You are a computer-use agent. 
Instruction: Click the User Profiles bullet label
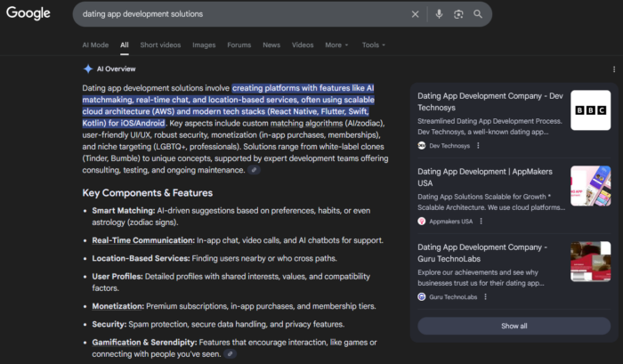pyautogui.click(x=117, y=277)
